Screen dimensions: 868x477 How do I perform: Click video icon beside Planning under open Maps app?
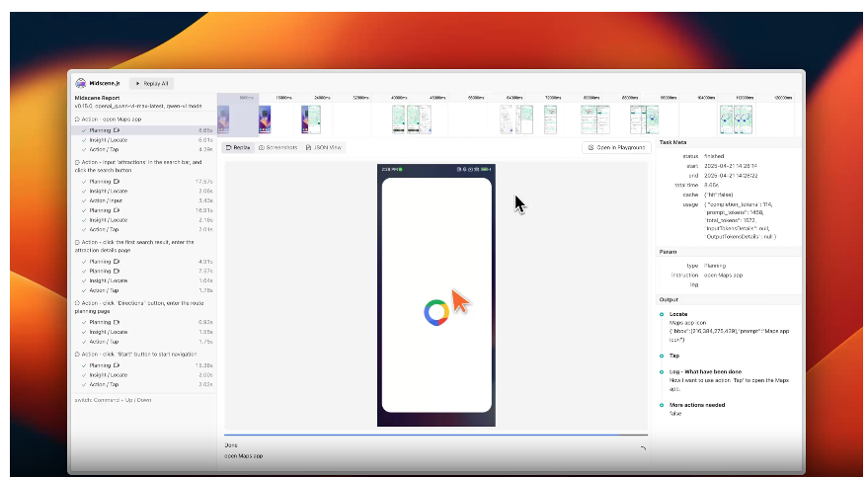117,130
